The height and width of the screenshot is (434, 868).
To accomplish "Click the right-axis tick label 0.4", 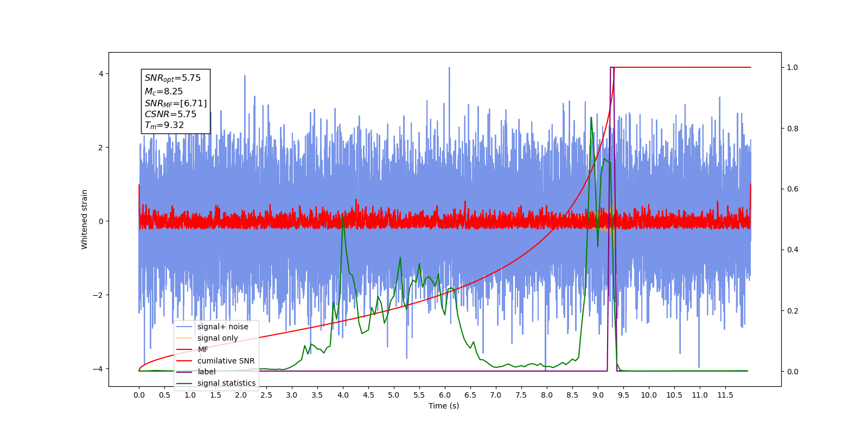I will (x=793, y=250).
